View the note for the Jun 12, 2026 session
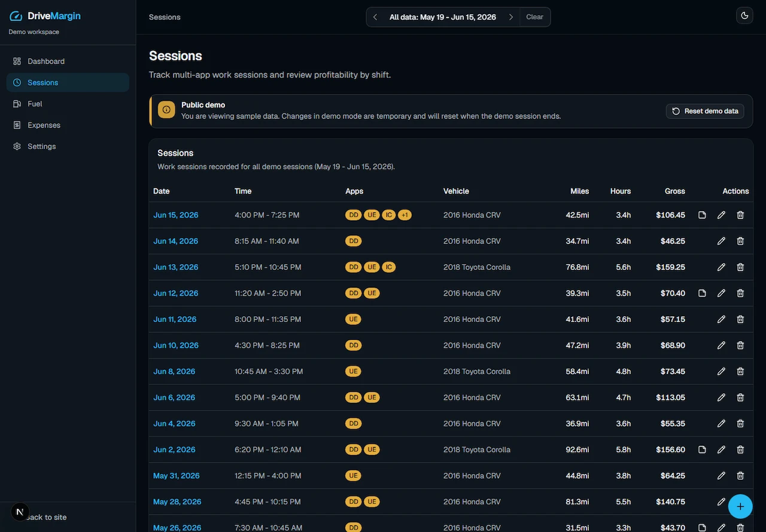This screenshot has height=532, width=766. (703, 293)
